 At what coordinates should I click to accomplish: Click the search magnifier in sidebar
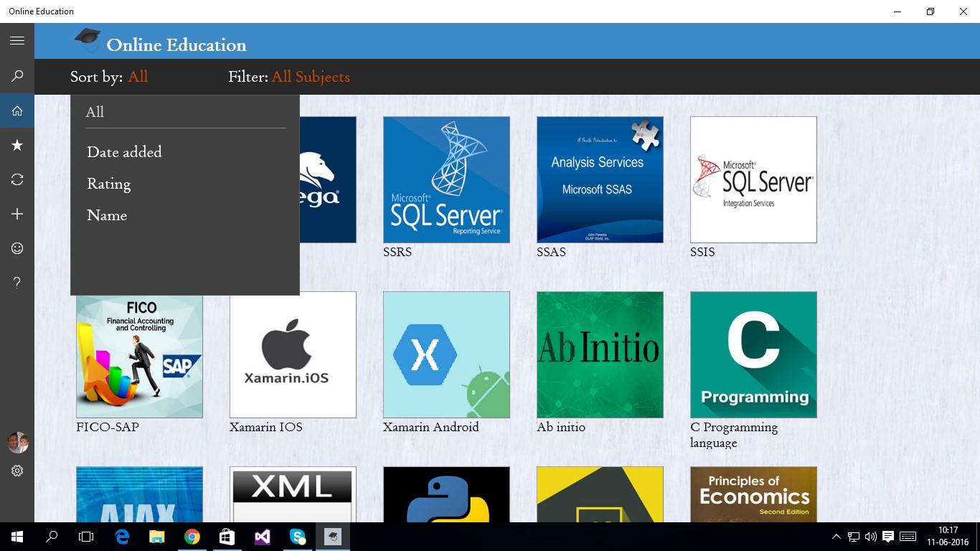pos(17,76)
